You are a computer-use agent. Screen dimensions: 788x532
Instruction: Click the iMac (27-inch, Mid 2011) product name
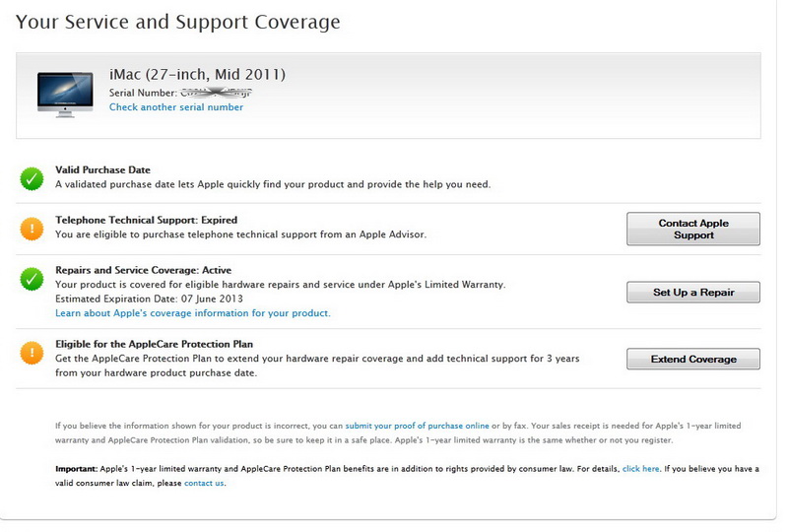(x=197, y=75)
